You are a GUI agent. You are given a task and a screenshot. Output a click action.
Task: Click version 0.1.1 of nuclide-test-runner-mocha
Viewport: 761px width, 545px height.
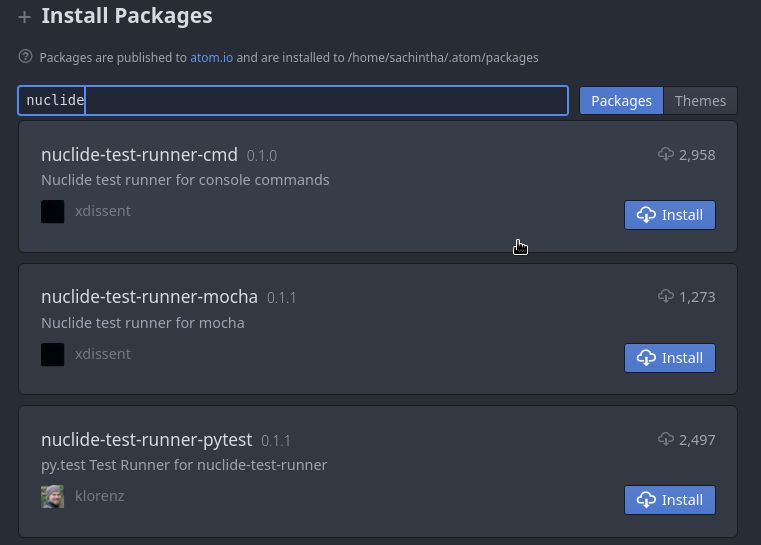tap(281, 297)
